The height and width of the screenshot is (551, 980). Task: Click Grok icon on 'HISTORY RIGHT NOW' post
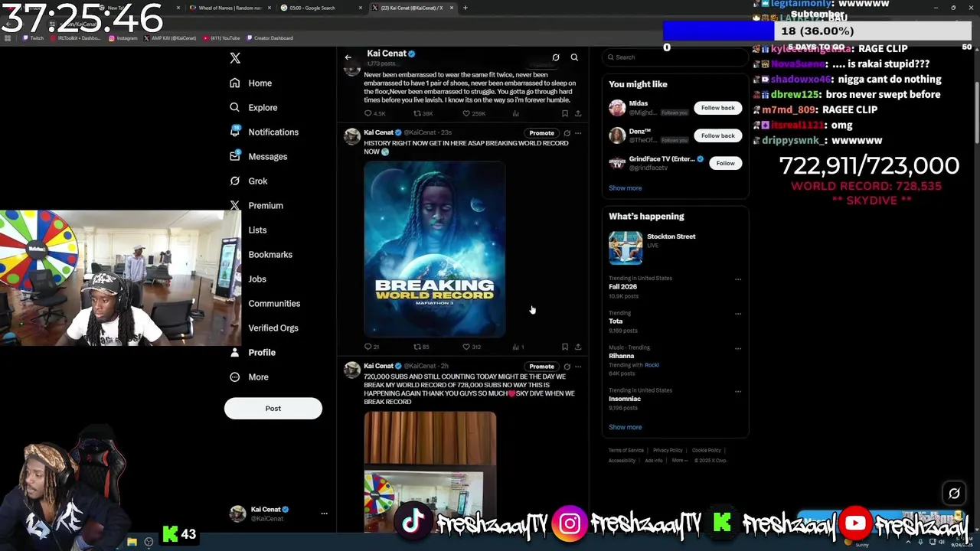point(567,133)
